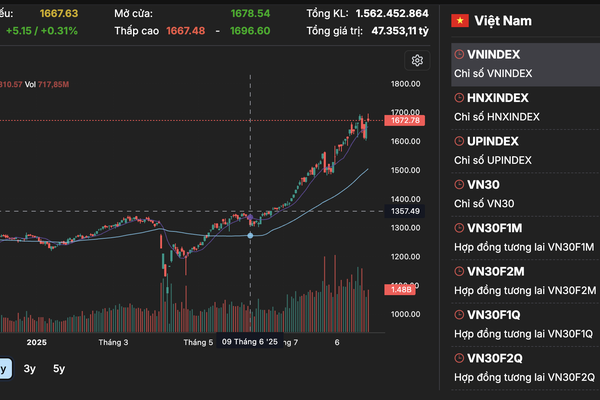Click the clock icon next to HNXINDEX

[x=460, y=98]
